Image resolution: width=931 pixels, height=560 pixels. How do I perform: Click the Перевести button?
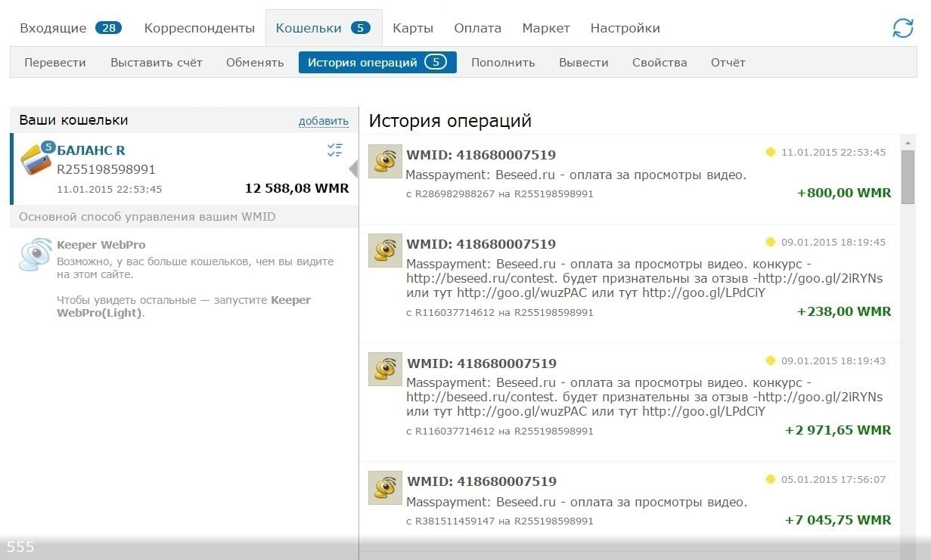(x=55, y=63)
